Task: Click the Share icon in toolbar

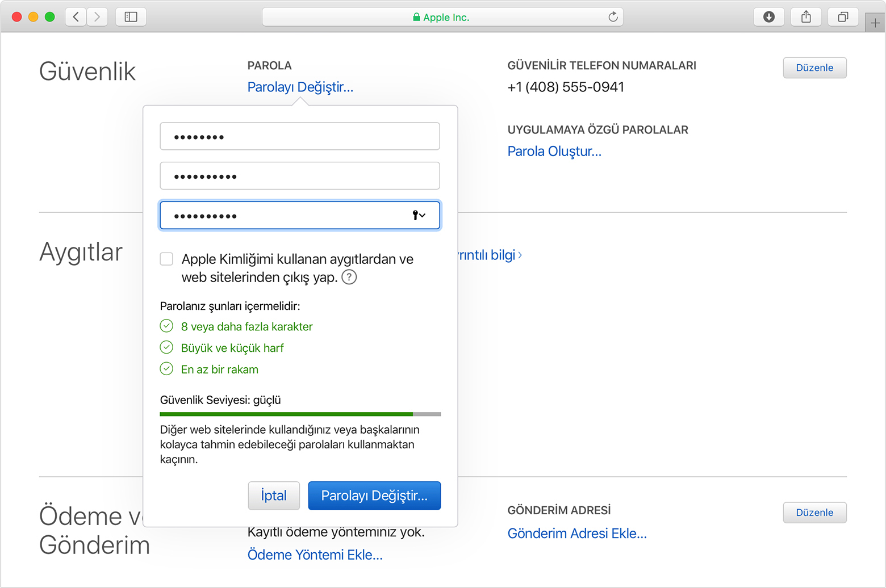Action: coord(806,17)
